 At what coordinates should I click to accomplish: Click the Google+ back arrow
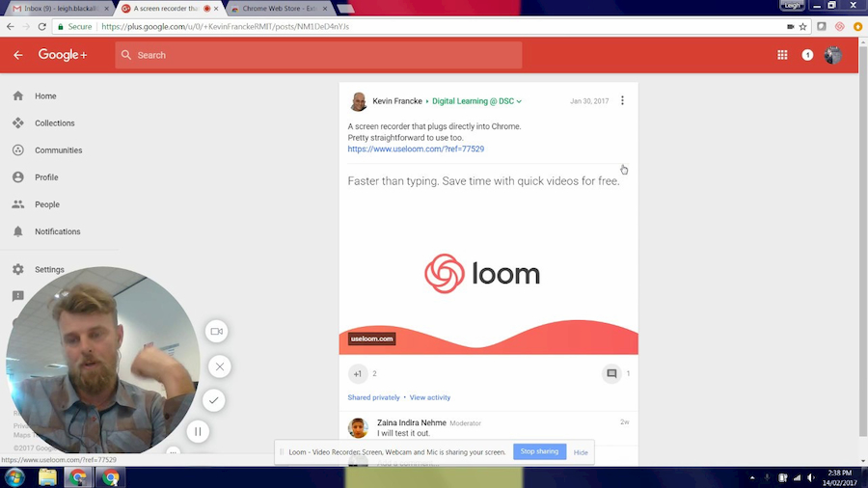coord(18,55)
